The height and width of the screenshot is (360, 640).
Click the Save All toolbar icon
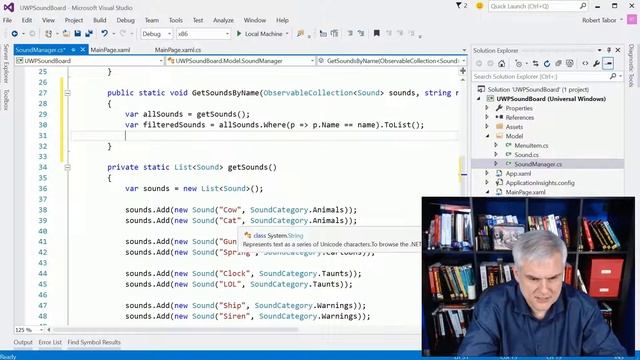(x=89, y=33)
